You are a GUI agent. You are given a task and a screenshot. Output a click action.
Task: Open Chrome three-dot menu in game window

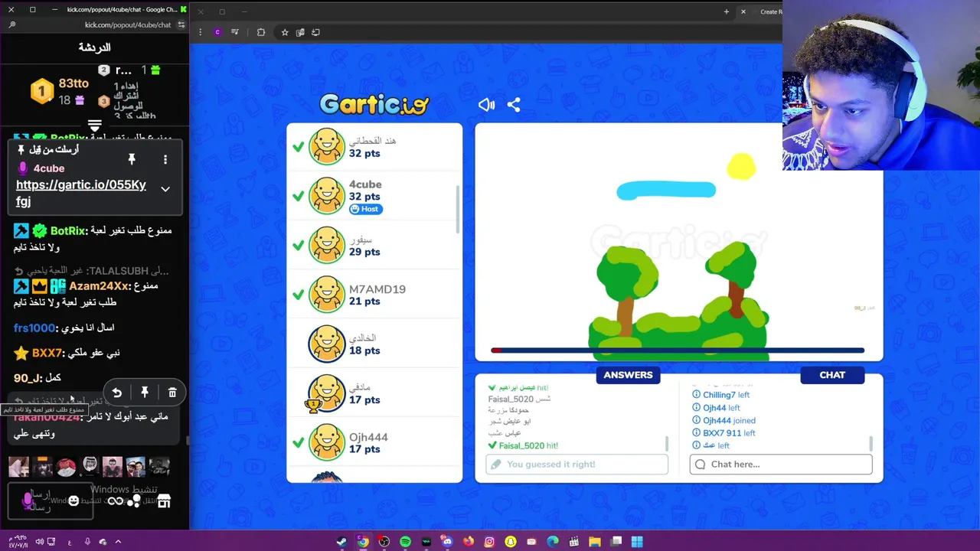pos(200,32)
